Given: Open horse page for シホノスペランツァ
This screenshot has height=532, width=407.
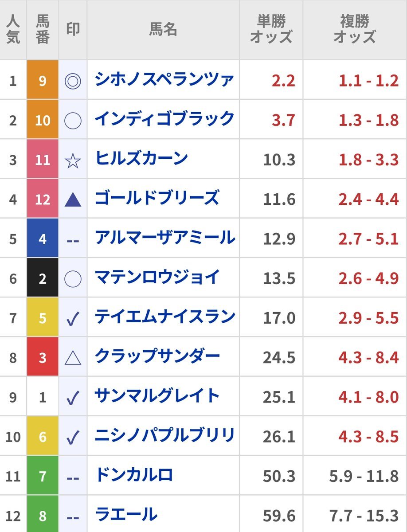Looking at the screenshot, I should pyautogui.click(x=164, y=79).
